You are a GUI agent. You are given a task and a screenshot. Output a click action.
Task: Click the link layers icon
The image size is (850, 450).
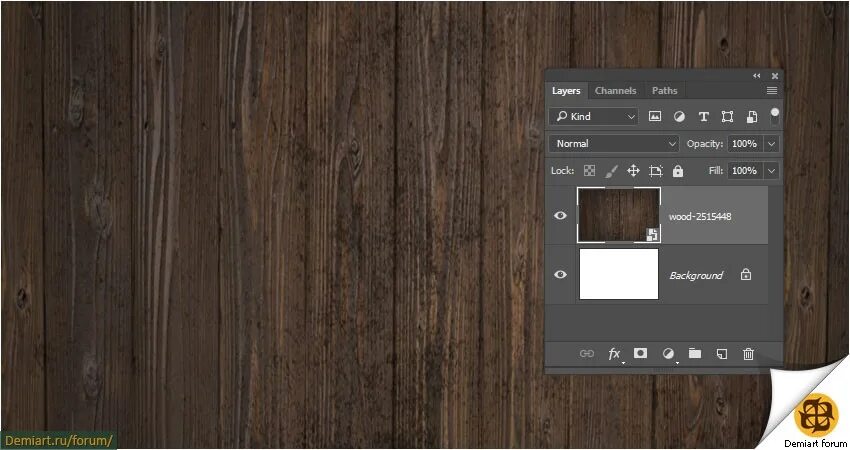pyautogui.click(x=587, y=353)
